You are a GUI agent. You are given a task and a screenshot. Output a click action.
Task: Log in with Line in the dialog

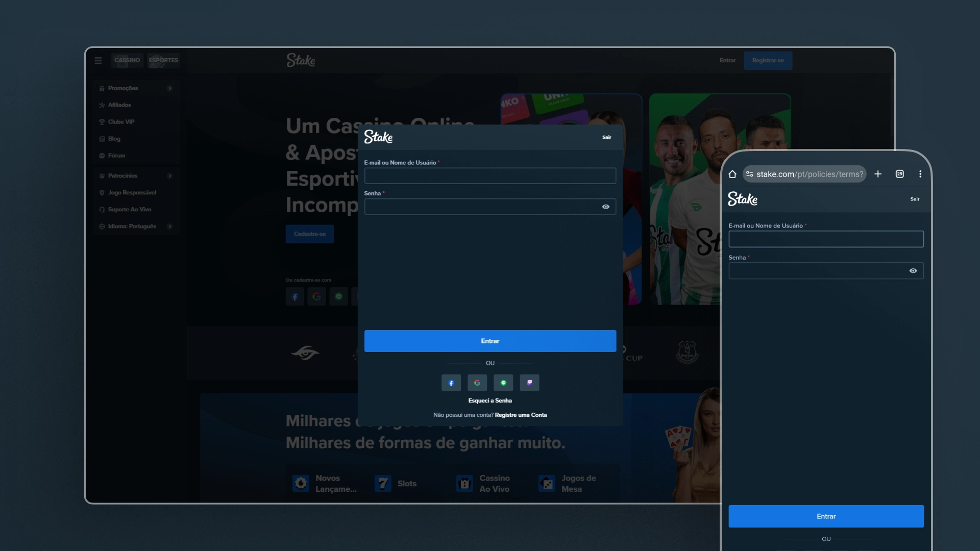503,383
